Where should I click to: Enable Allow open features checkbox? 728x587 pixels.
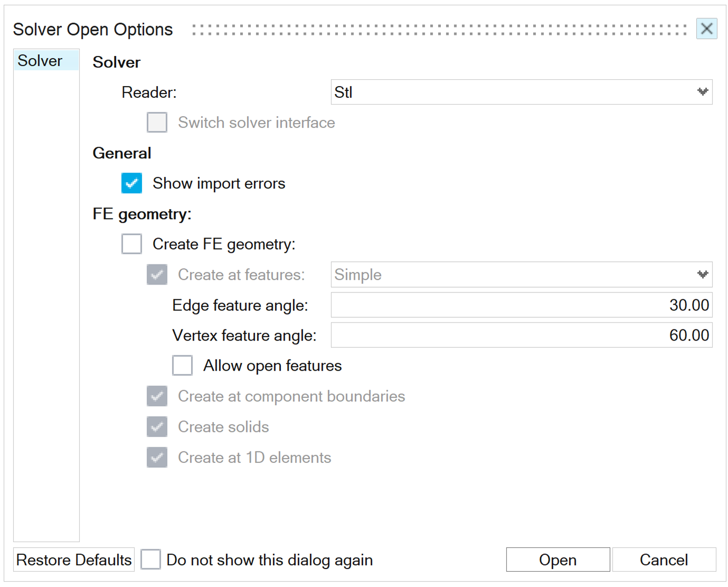[x=183, y=365]
